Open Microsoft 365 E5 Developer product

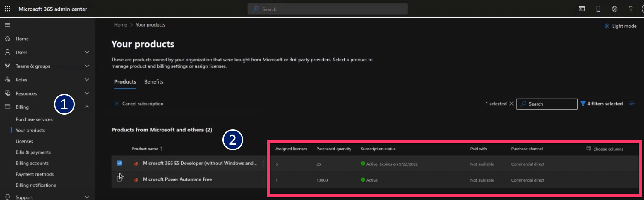[200, 164]
